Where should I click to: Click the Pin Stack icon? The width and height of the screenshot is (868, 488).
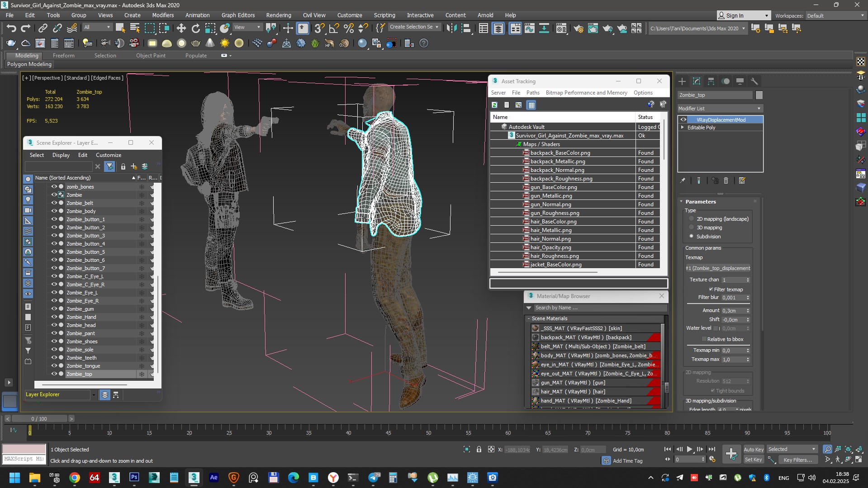click(x=683, y=180)
